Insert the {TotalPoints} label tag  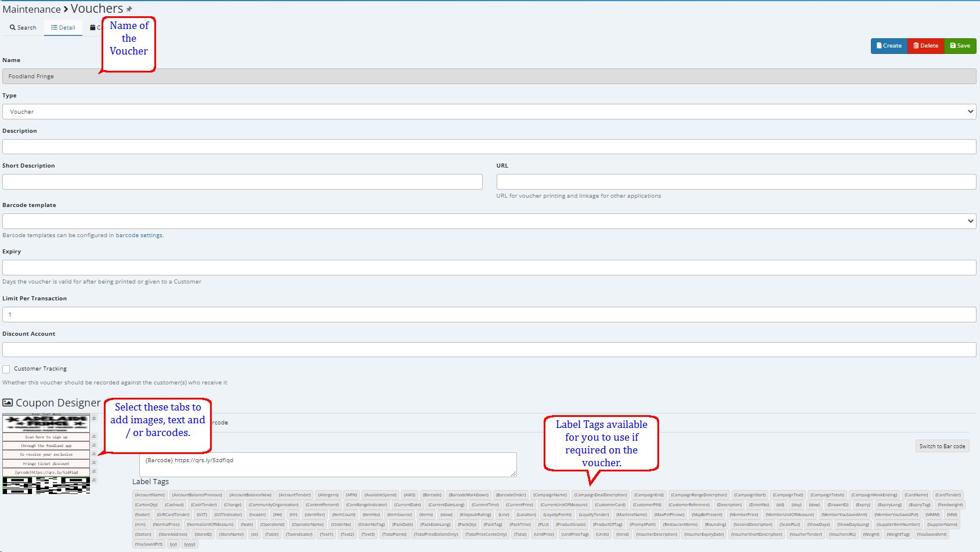point(394,534)
